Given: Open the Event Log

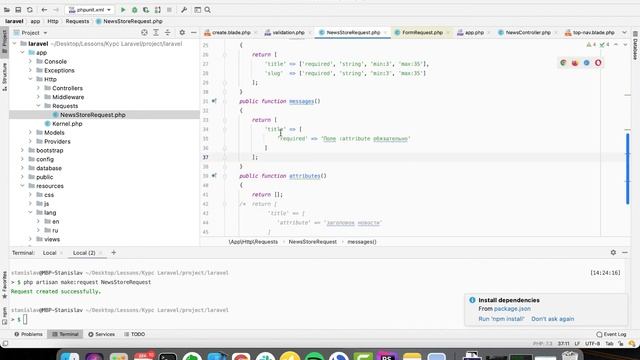Looking at the screenshot, I should (611, 335).
